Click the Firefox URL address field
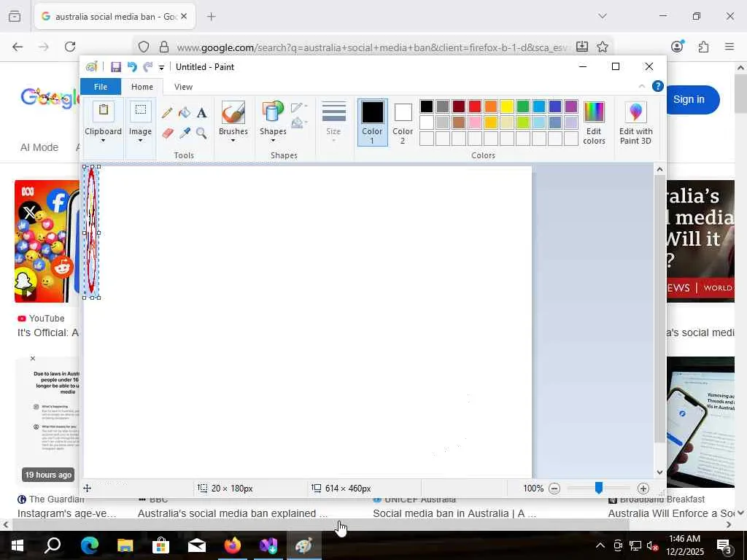Image resolution: width=747 pixels, height=560 pixels. (x=371, y=47)
